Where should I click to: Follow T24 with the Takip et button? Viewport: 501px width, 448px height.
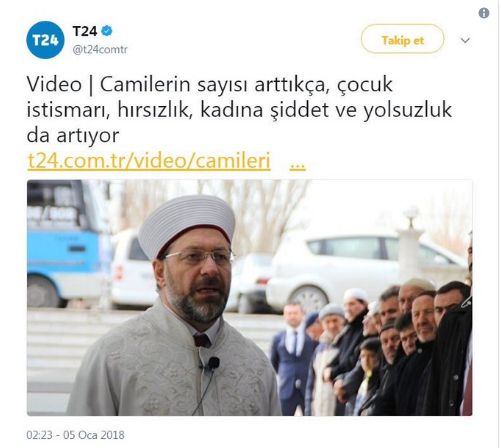coord(402,39)
